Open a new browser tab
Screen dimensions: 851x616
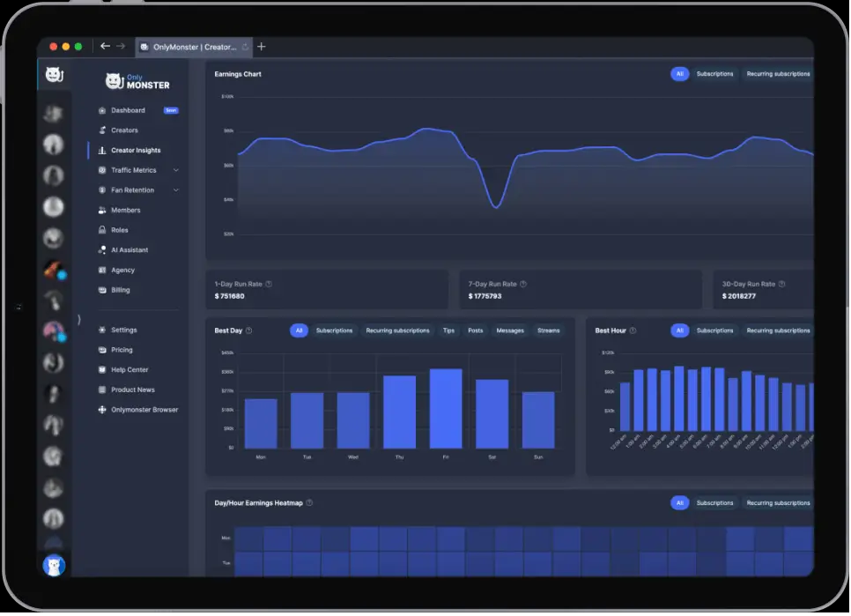click(261, 47)
